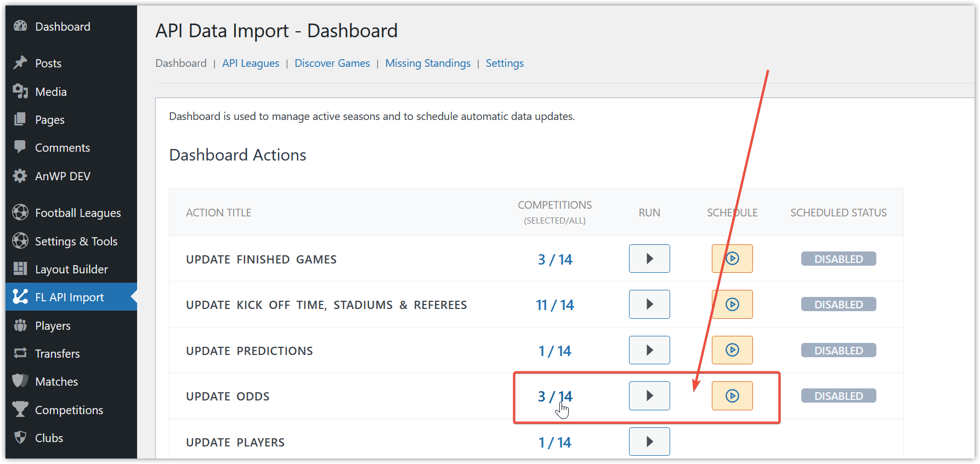The image size is (980, 464).
Task: Open Comments menu item
Action: coord(71,147)
